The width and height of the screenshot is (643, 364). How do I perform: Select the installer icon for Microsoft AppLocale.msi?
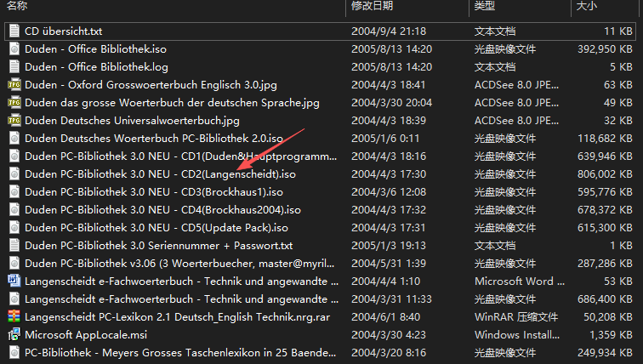click(x=14, y=334)
